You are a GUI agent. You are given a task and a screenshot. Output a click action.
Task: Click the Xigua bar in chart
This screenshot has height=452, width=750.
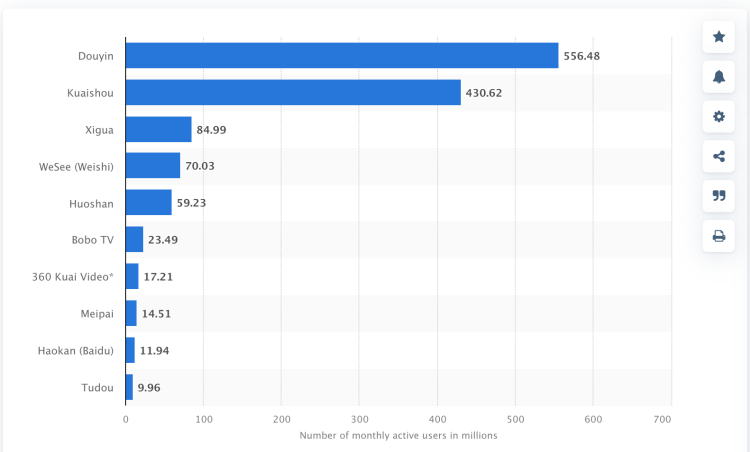[159, 129]
